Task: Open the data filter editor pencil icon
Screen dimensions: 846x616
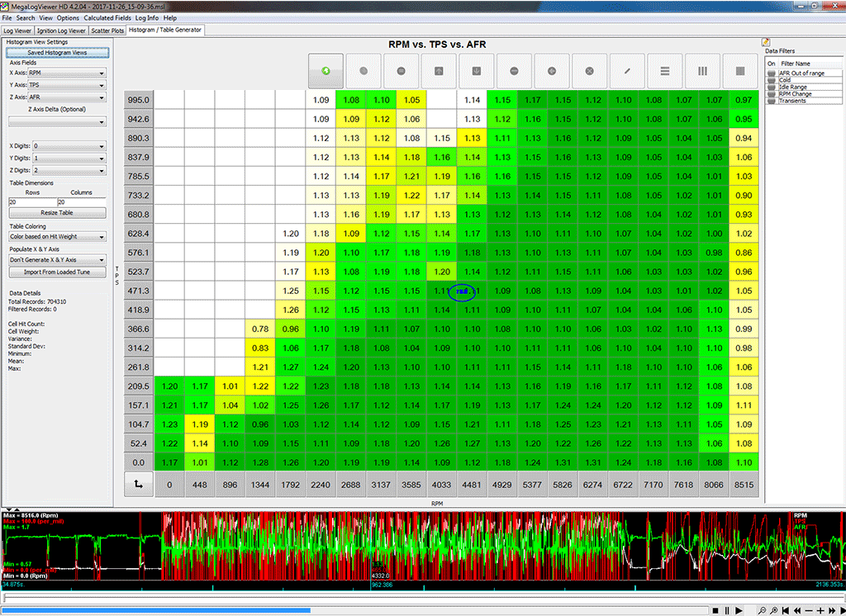Action: pos(766,42)
